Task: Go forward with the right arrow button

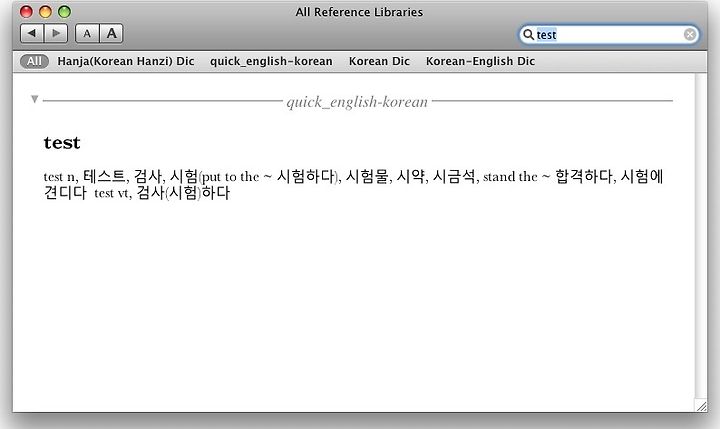Action: coord(56,34)
